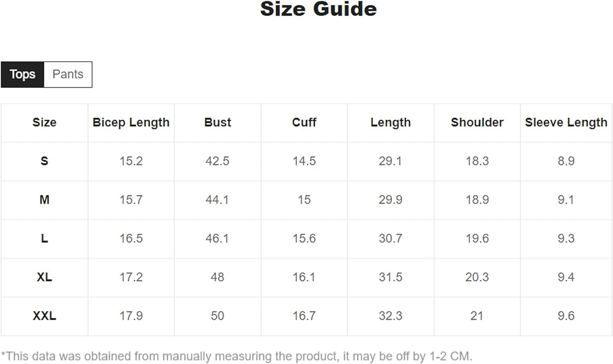Image resolution: width=613 pixels, height=364 pixels.
Task: Click the Sleeve Length column header
Action: 566,122
